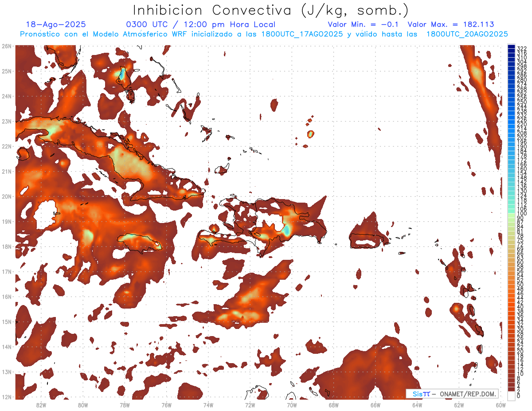Click the 19N latitude axis label

click(6, 222)
